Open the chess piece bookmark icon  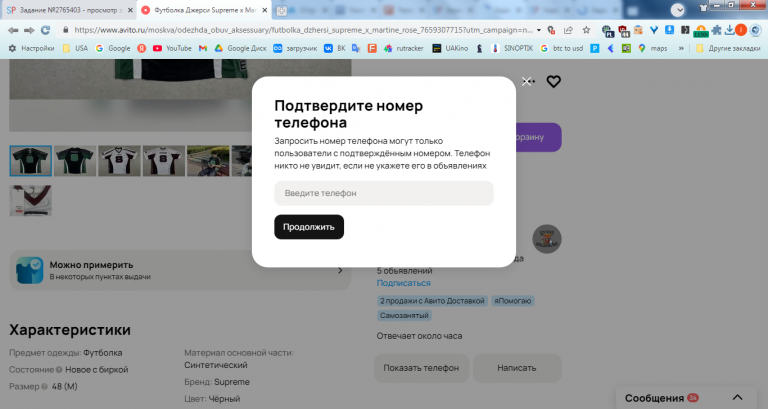pyautogui.click(x=480, y=48)
